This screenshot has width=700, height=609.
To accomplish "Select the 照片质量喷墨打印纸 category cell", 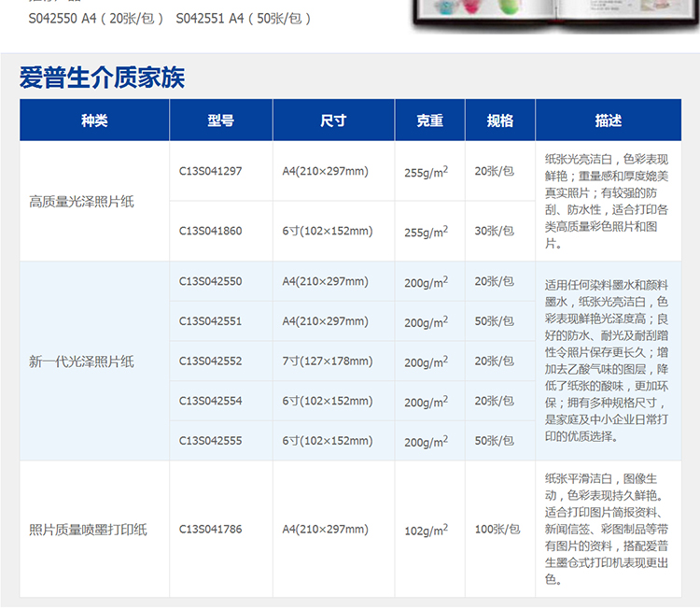I will pyautogui.click(x=88, y=530).
